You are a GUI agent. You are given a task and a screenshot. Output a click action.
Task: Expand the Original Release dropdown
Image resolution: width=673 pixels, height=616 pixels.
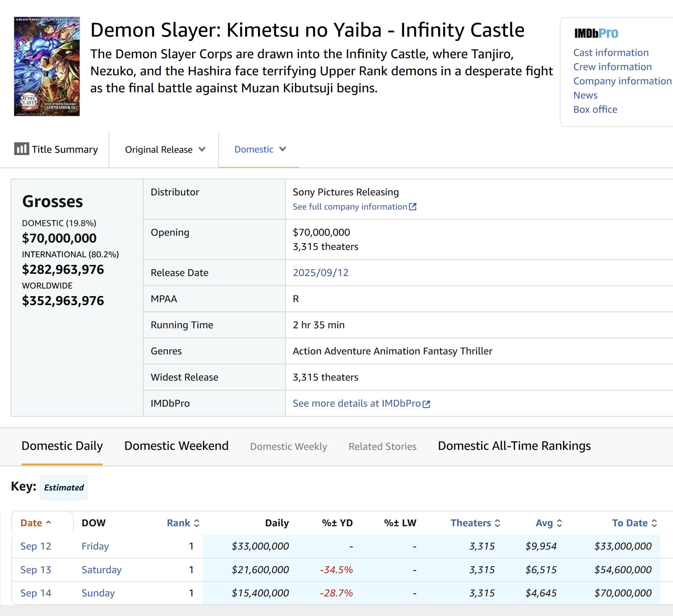[165, 149]
